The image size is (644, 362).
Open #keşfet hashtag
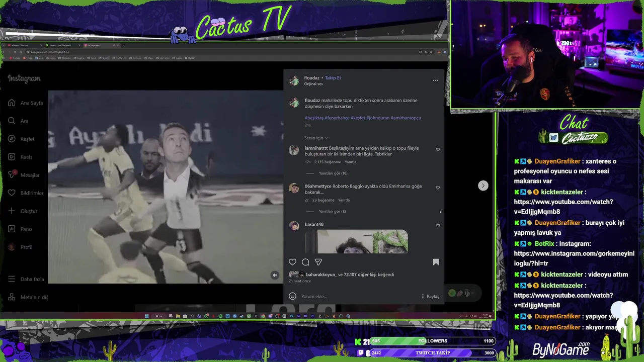358,118
